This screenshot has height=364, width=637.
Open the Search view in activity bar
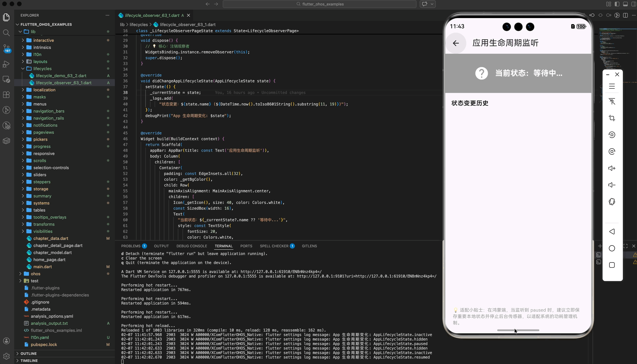tap(6, 33)
